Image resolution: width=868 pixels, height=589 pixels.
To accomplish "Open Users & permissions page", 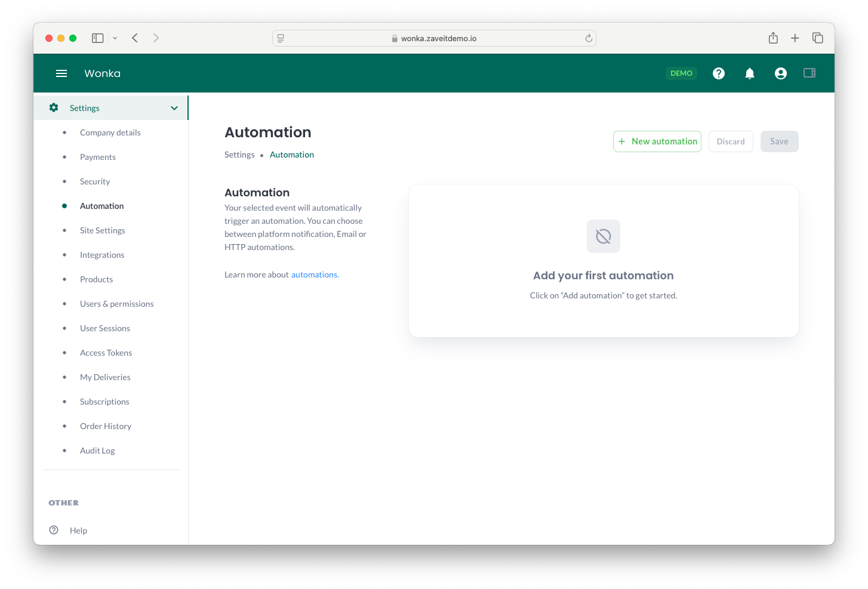I will coord(117,304).
